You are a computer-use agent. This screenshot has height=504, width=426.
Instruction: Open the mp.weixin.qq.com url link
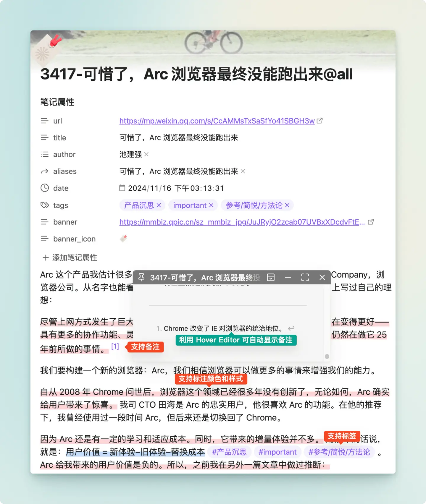click(x=217, y=121)
